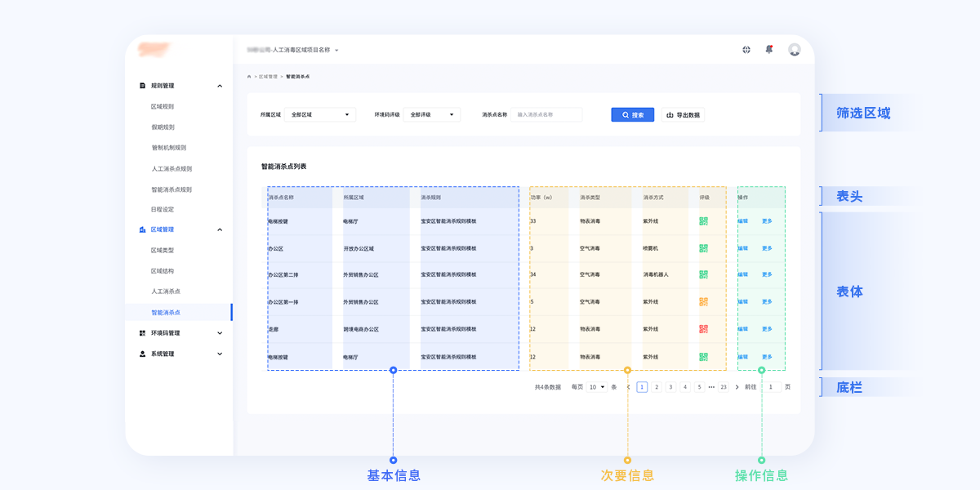Image resolution: width=980 pixels, height=490 pixels.
Task: Go to next page with right arrow
Action: (x=737, y=387)
